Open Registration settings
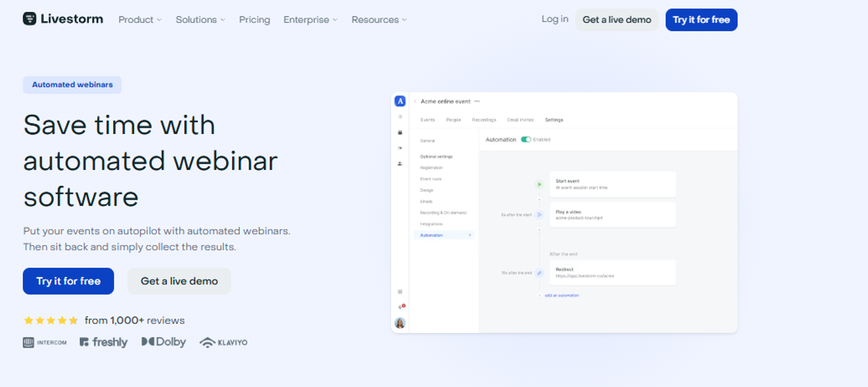Screen dimensions: 868x387 pyautogui.click(x=431, y=168)
